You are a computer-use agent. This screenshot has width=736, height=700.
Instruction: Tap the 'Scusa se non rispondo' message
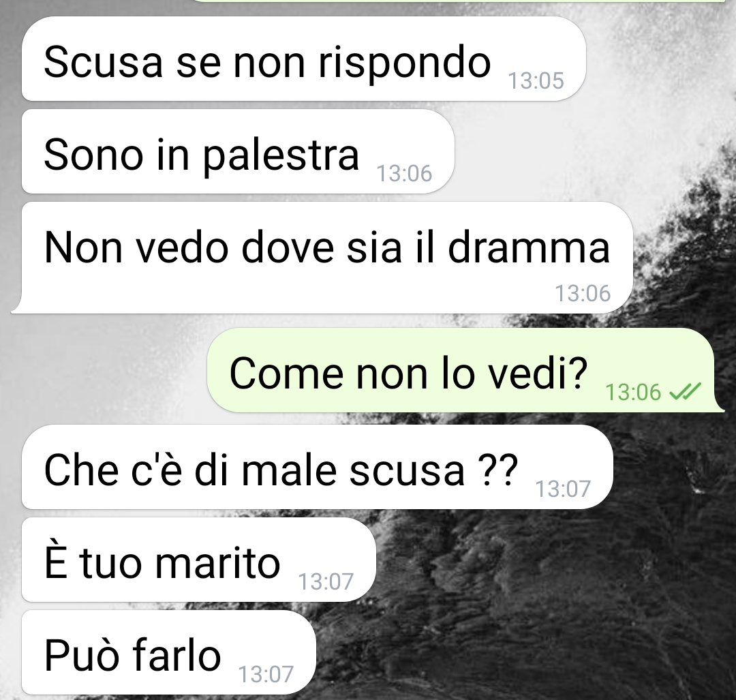[304, 59]
